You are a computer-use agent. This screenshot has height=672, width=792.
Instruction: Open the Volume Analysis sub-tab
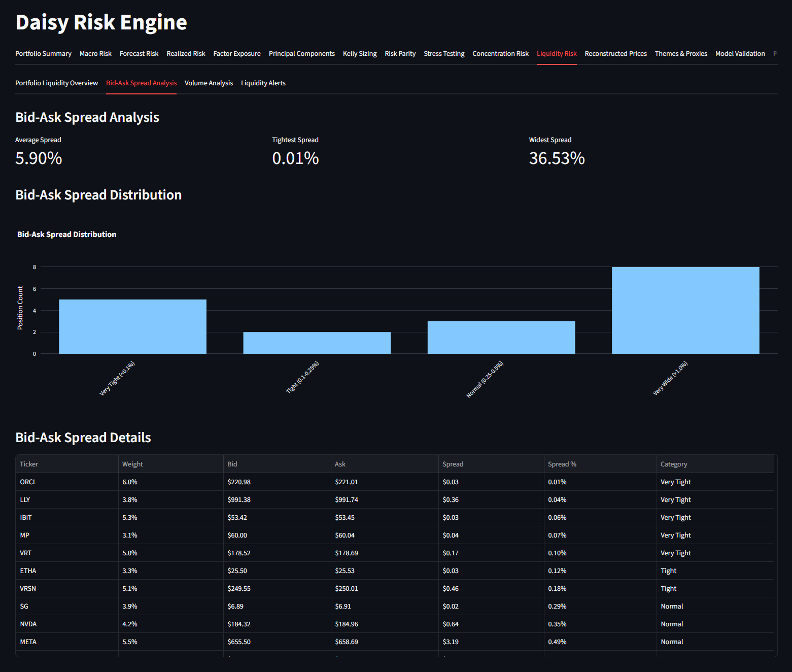point(209,83)
